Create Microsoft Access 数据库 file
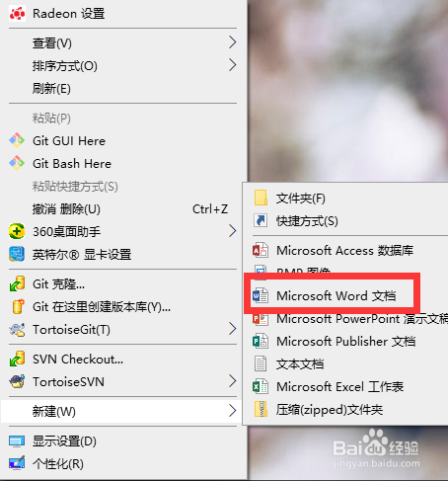The width and height of the screenshot is (448, 481). click(x=344, y=251)
